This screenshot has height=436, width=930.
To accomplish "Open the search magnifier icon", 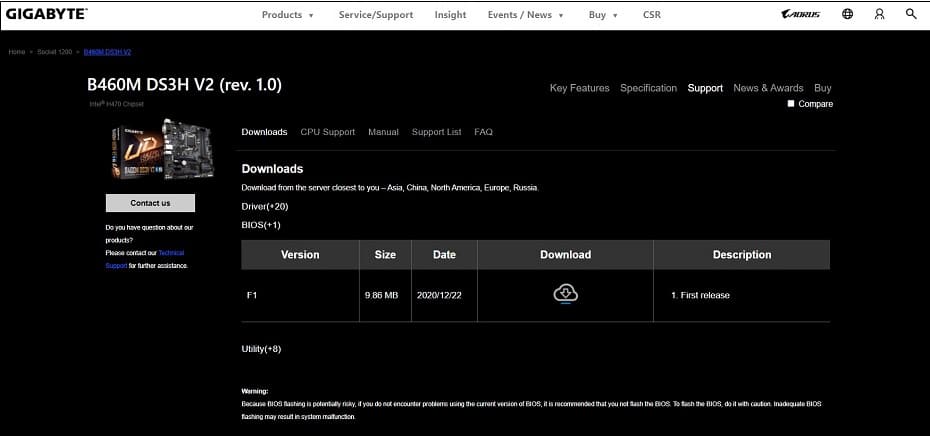I will click(911, 14).
